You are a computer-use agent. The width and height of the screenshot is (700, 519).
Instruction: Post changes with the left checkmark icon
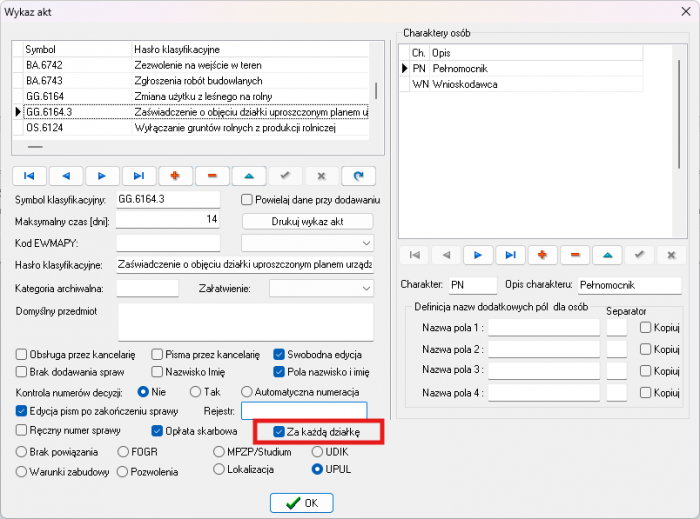285,176
